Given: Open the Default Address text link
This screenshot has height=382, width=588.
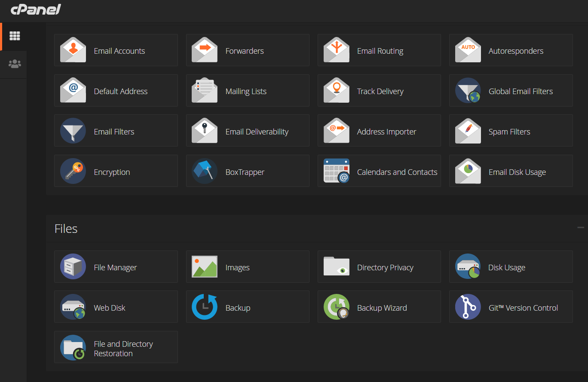Looking at the screenshot, I should point(121,91).
